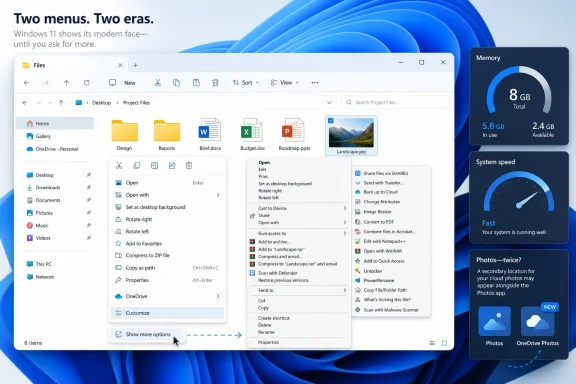
Task: Expand the address bar history chevron
Action: coord(329,103)
